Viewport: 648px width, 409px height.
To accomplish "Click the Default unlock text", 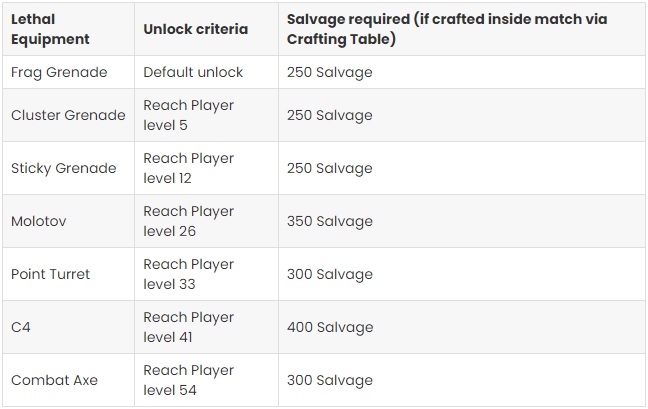I will 193,72.
